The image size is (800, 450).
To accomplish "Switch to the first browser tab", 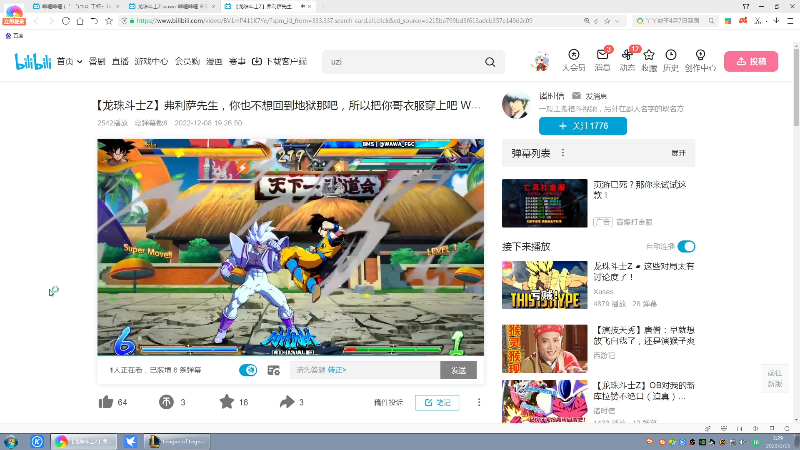I will tap(76, 6).
